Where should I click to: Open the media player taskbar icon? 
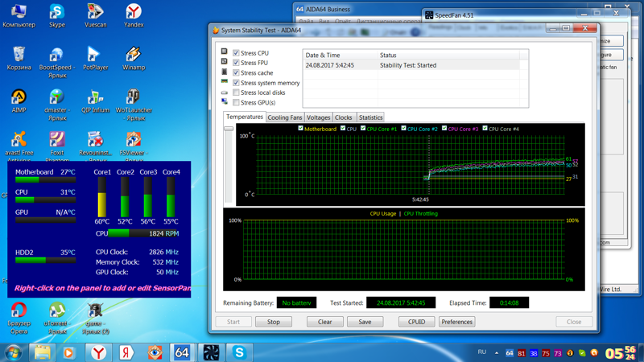(x=68, y=352)
